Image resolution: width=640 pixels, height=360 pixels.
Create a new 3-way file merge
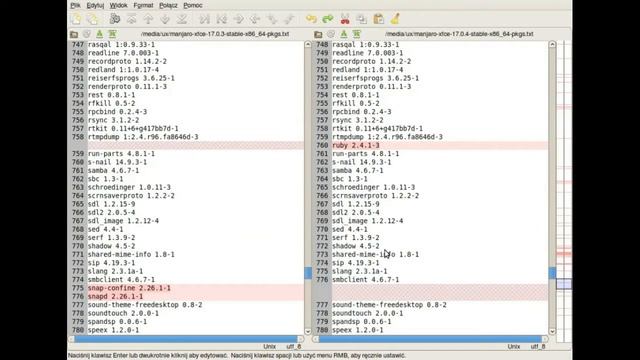(x=93, y=19)
